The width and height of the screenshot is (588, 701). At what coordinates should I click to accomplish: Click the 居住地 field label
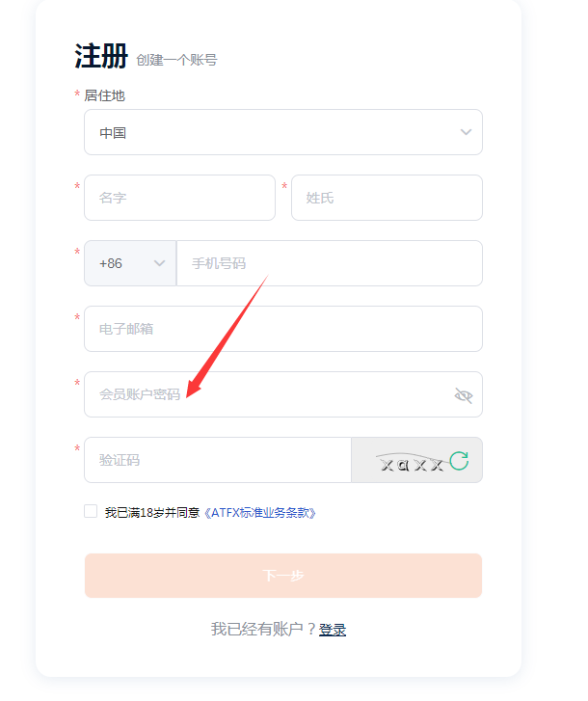point(104,95)
